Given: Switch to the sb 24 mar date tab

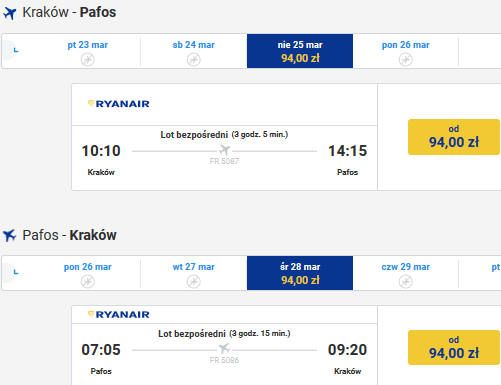Looking at the screenshot, I should pyautogui.click(x=194, y=51).
